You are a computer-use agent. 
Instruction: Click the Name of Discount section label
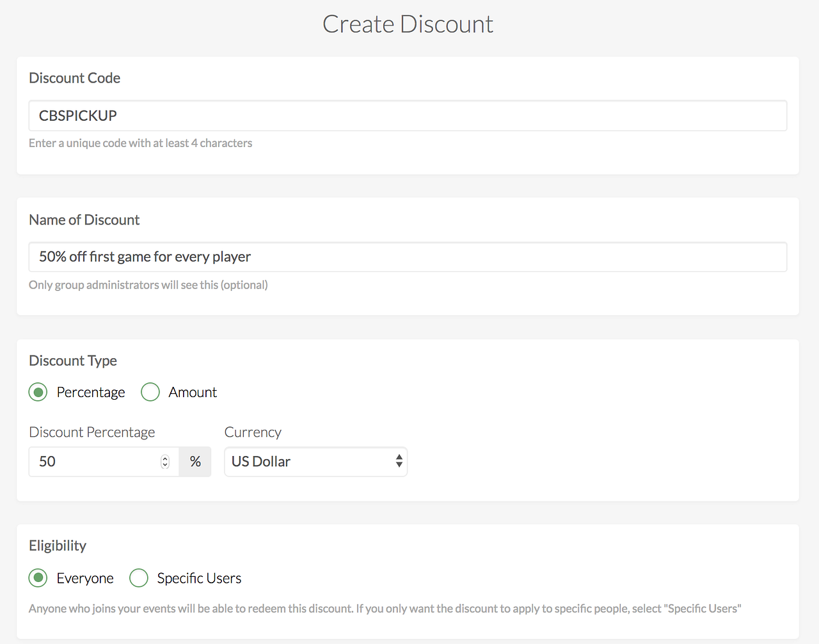84,220
